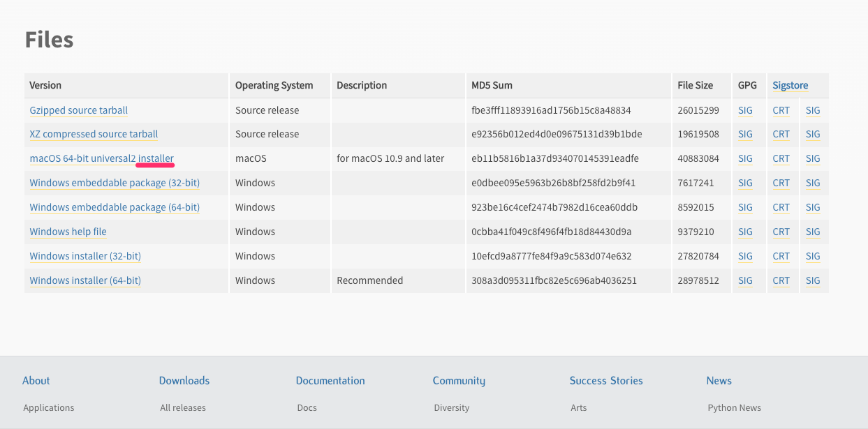Open GPG SIG for Windows installer (64-bit)
The height and width of the screenshot is (429, 868).
pyautogui.click(x=746, y=280)
